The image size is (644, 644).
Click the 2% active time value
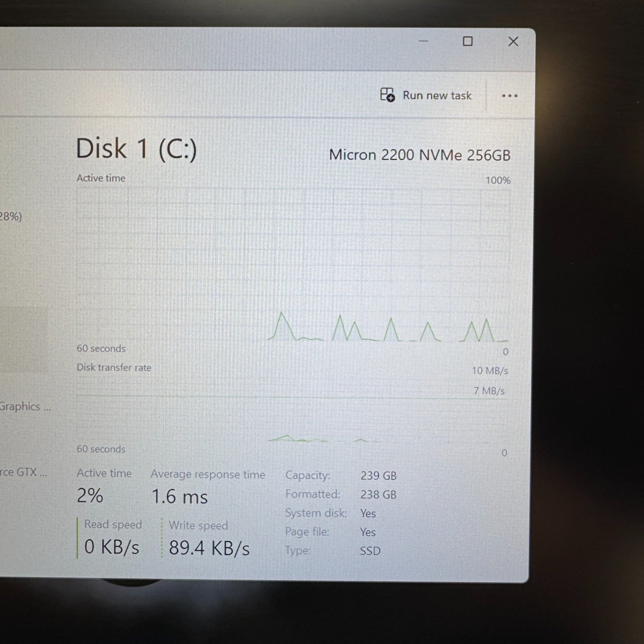point(90,495)
